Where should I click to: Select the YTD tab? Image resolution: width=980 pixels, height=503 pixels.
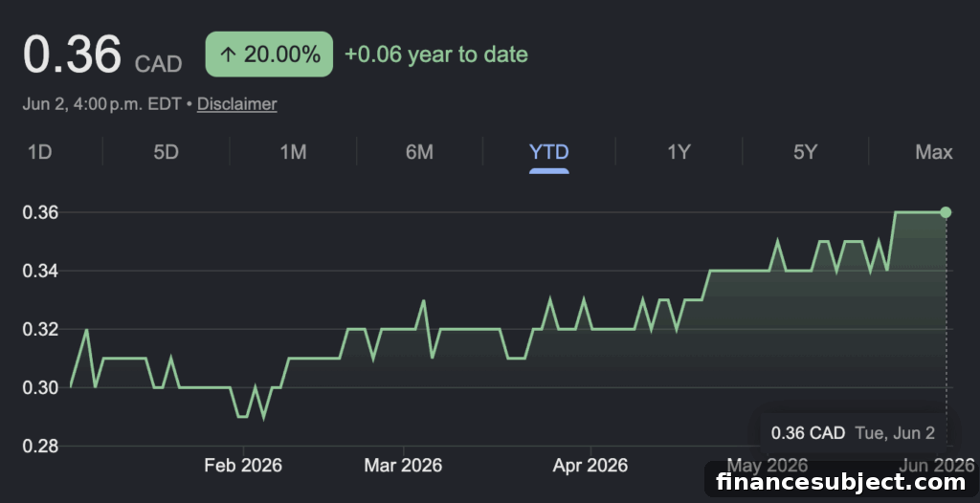click(x=548, y=152)
